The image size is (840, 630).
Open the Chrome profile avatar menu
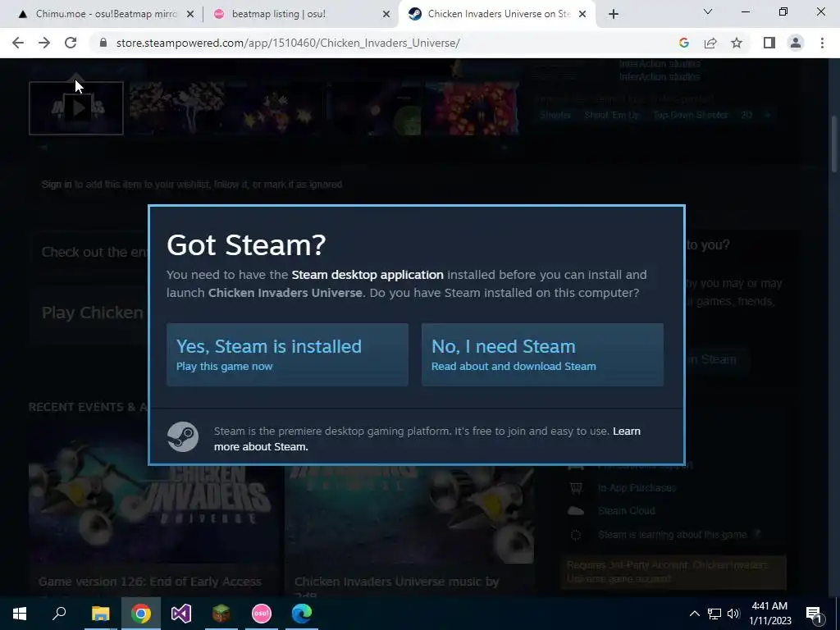(x=796, y=43)
